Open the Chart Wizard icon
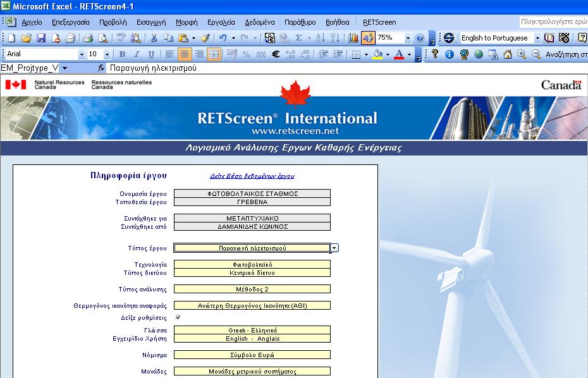The height and width of the screenshot is (378, 588). coord(353,38)
